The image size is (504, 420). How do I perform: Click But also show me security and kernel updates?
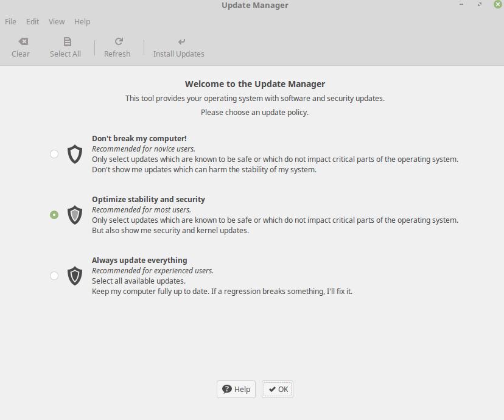(170, 231)
